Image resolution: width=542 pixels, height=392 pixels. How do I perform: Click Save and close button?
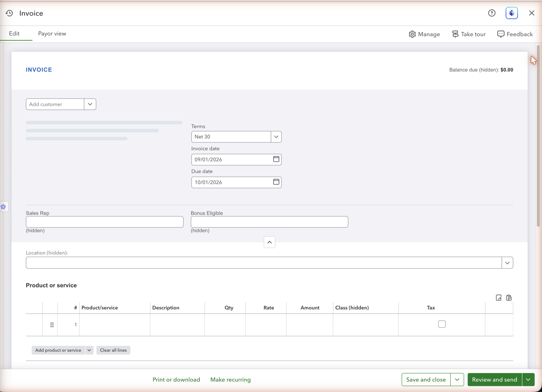pos(426,380)
